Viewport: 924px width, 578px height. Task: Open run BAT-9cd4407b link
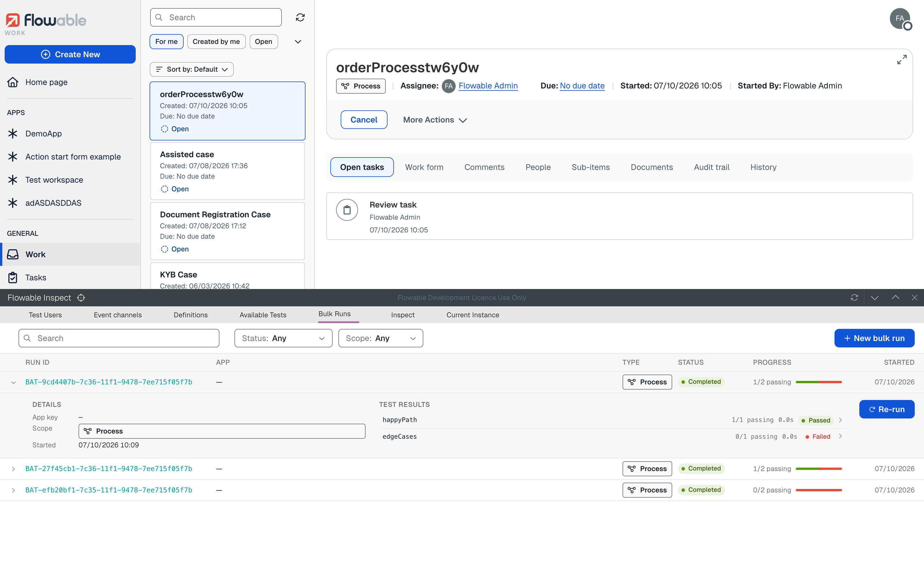point(109,382)
